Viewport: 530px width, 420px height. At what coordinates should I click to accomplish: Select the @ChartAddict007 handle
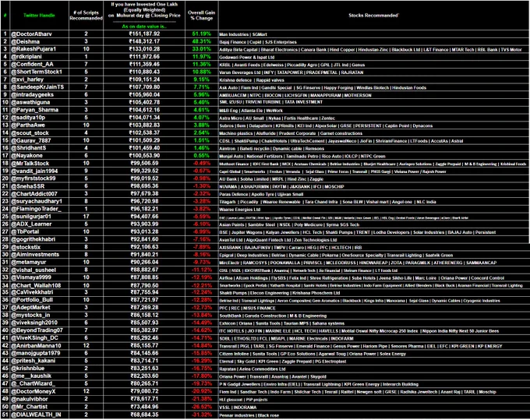(x=34, y=193)
